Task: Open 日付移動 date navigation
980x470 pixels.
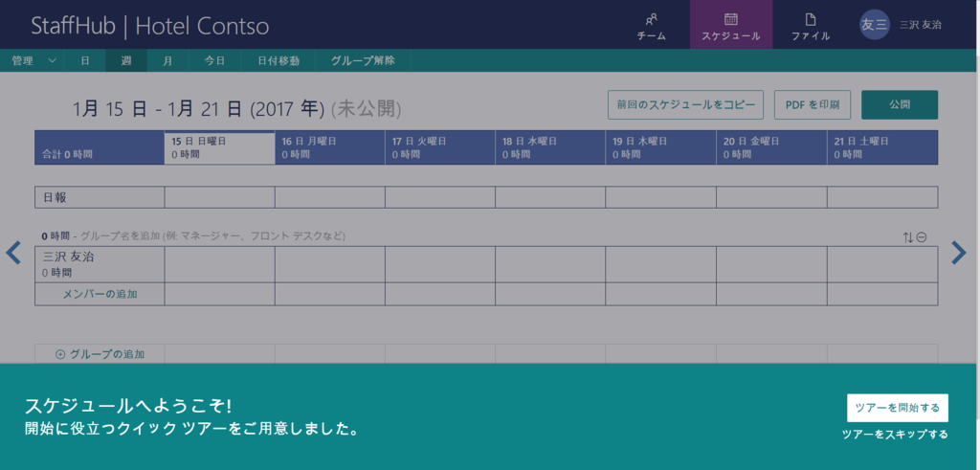Action: pos(278,60)
